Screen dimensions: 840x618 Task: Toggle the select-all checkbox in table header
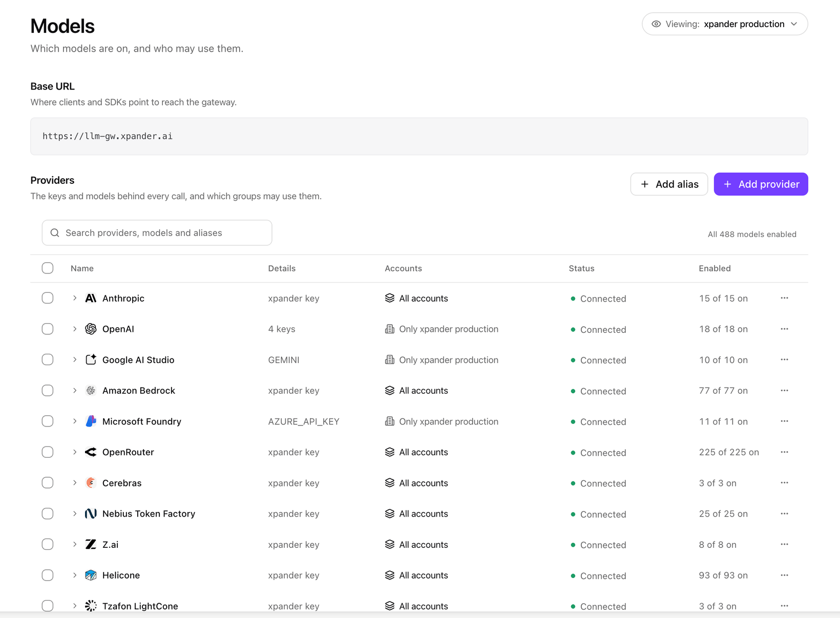[x=48, y=268]
